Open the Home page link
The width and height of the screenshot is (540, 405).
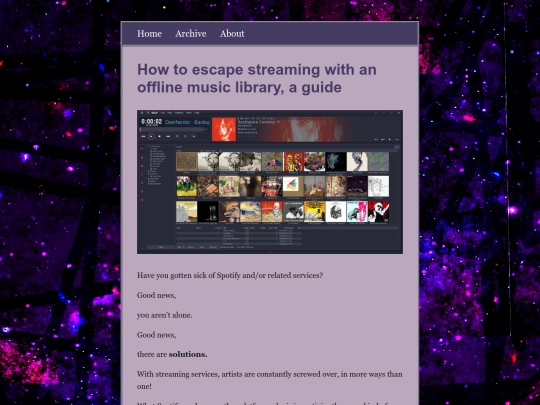tap(149, 34)
